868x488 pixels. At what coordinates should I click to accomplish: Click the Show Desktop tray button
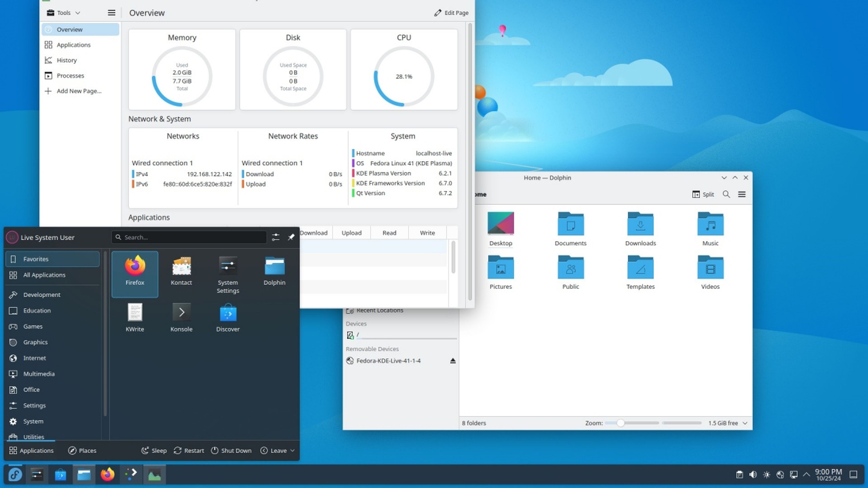coord(854,474)
